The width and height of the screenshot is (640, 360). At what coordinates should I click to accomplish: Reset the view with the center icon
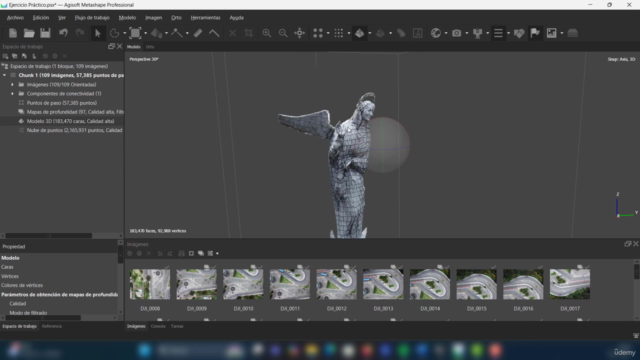coord(300,33)
